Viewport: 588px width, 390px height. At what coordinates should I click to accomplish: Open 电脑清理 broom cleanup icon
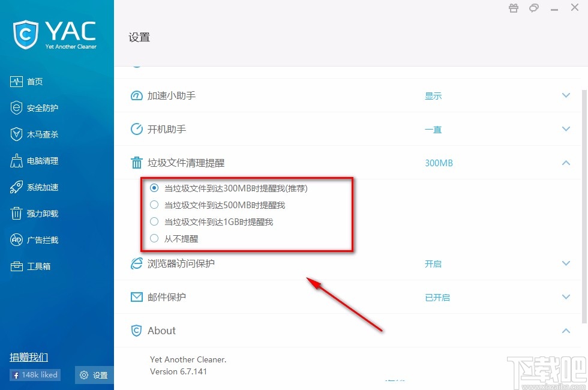click(x=16, y=161)
